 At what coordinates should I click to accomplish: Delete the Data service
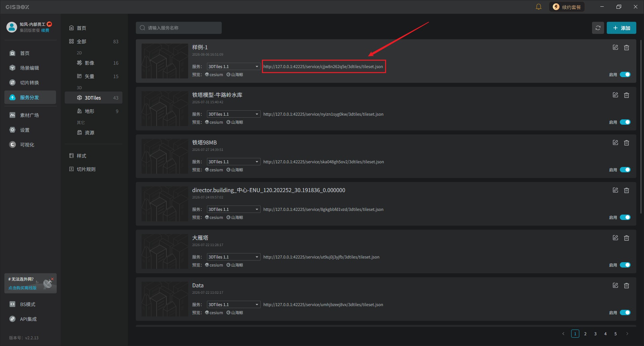click(x=627, y=286)
